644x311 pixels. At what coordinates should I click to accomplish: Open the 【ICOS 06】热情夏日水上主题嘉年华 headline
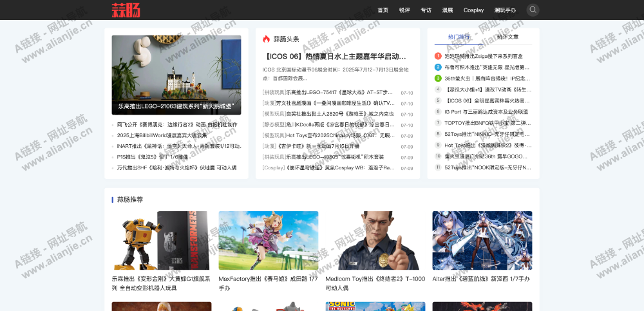[334, 56]
